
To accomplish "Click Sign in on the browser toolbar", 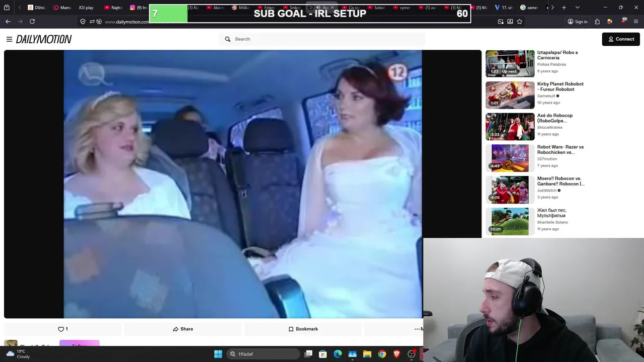I will click(578, 22).
